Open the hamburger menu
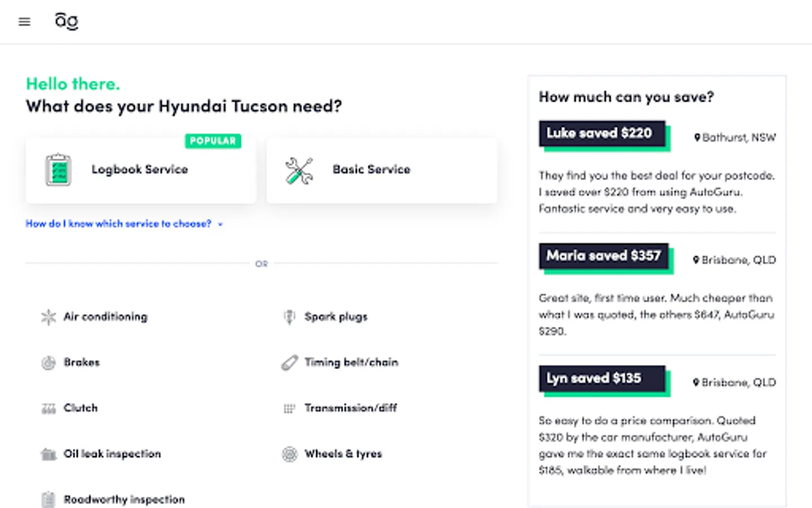 [24, 22]
